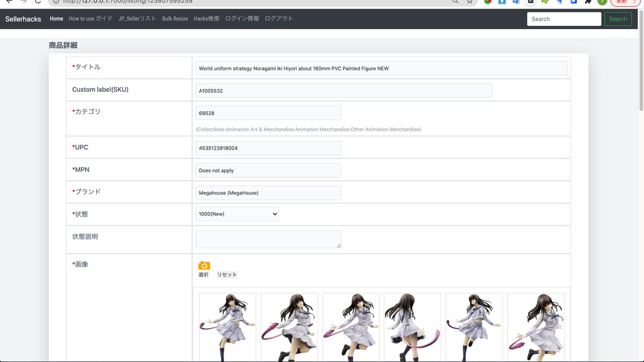The height and width of the screenshot is (362, 644).
Task: Click the green Search button
Action: (618, 19)
